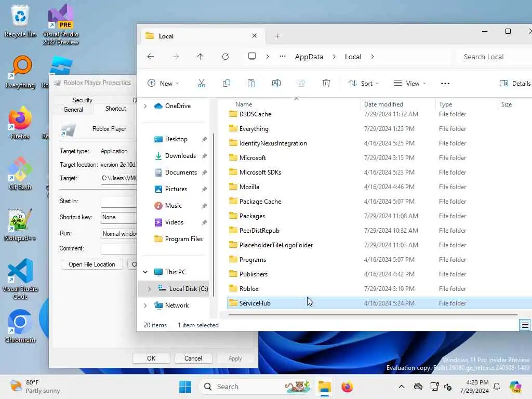Click AppData breadcrumb in address bar
This screenshot has height=399, width=532.
[309, 57]
